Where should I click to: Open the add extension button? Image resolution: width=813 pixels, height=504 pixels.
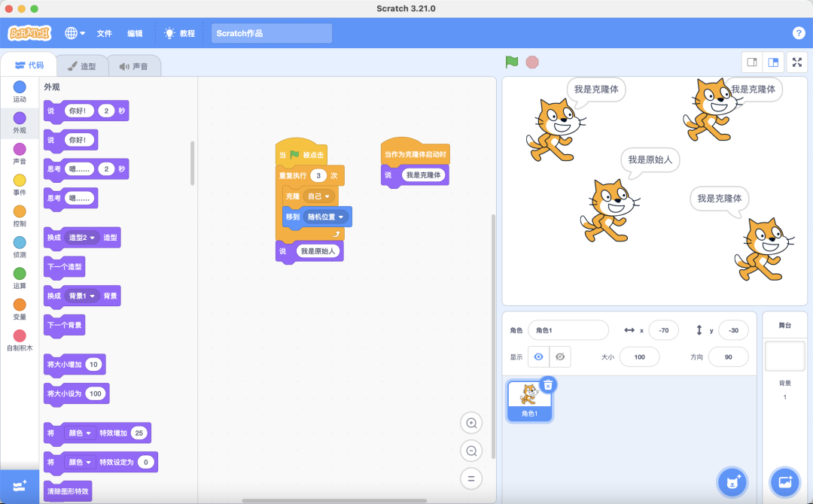[x=20, y=487]
